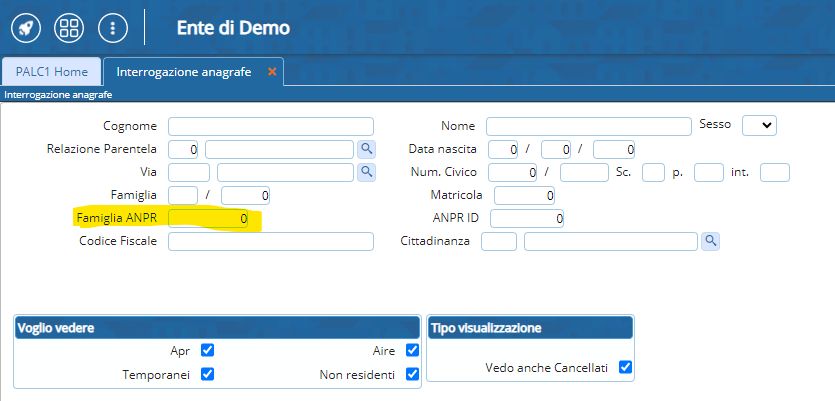Viewport: 835px width, 401px height.
Task: Click the Relazione Parentela search magnifier
Action: 367,149
